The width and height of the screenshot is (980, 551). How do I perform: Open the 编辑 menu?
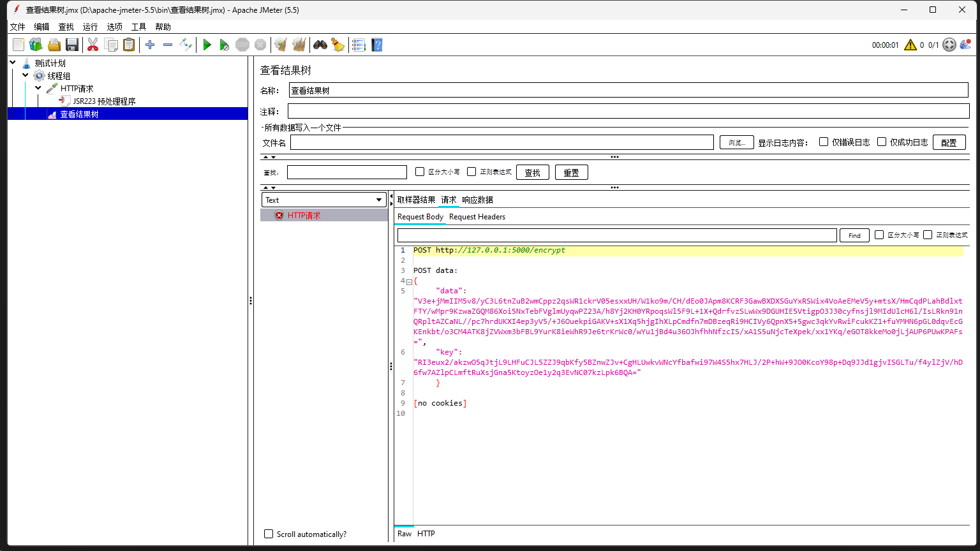click(41, 27)
